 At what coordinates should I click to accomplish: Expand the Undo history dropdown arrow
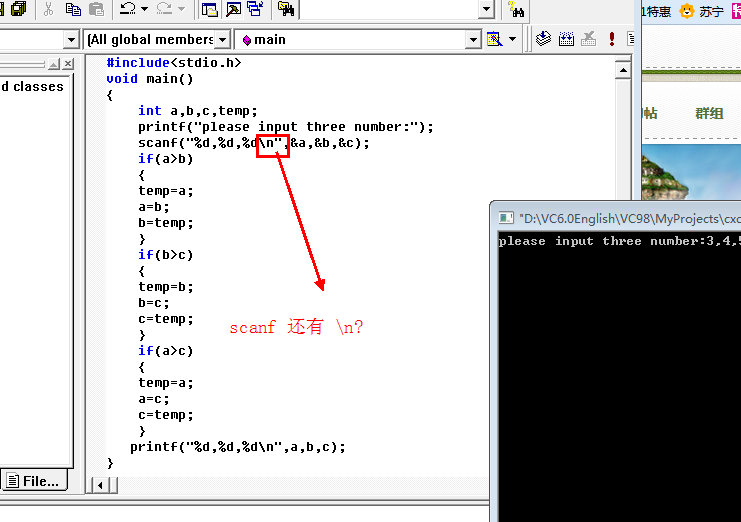tap(145, 10)
